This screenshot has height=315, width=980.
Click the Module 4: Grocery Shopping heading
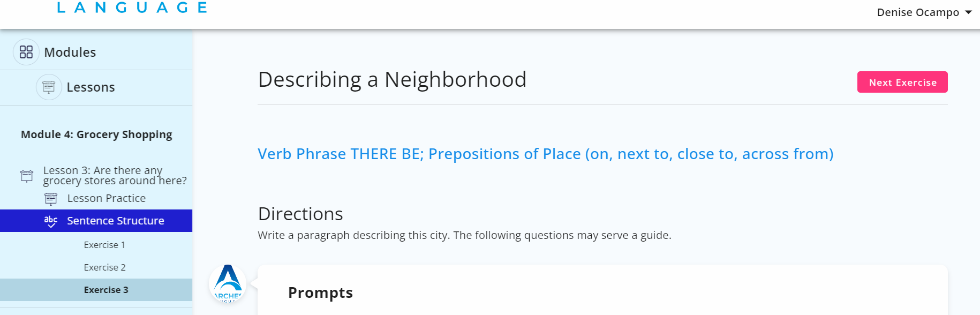96,134
